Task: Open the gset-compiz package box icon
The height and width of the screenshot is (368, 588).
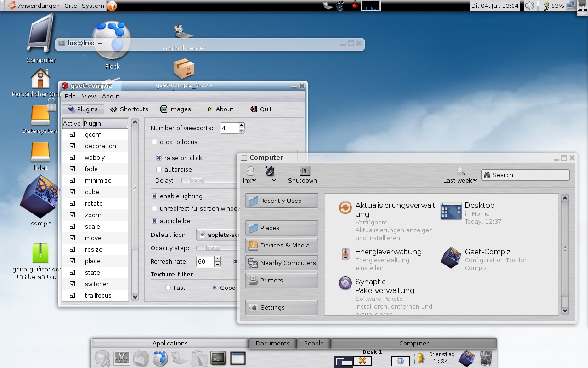Action: point(184,69)
